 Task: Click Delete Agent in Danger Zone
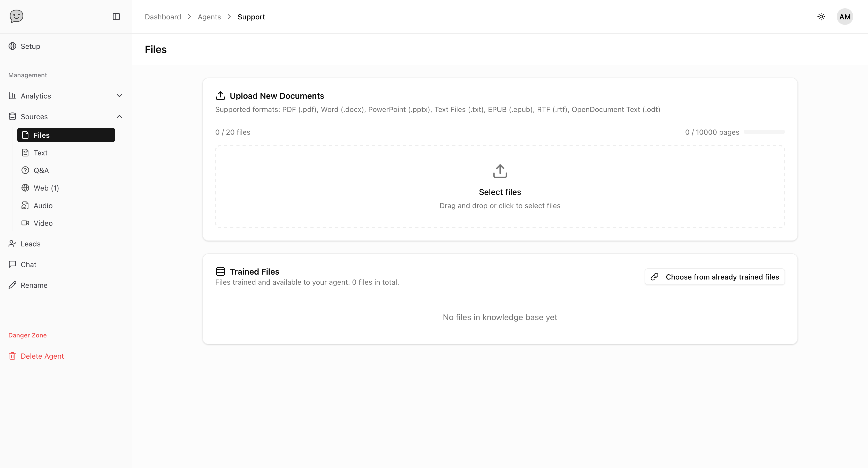[x=42, y=356]
